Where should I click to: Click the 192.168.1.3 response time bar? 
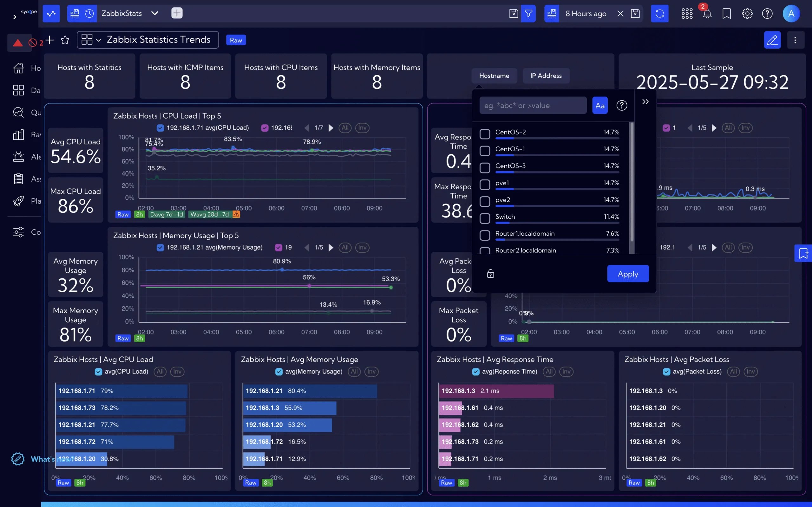496,391
